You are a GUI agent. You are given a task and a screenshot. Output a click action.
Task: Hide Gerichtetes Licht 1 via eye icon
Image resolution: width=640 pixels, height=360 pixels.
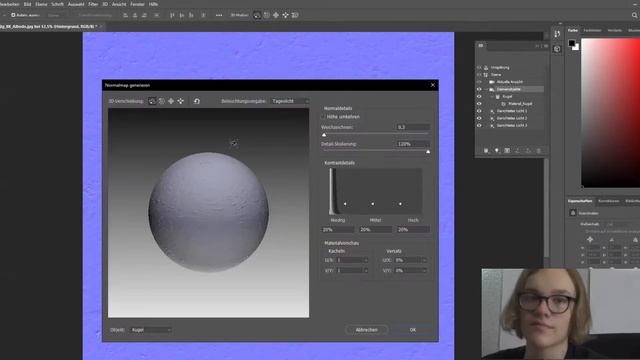479,111
